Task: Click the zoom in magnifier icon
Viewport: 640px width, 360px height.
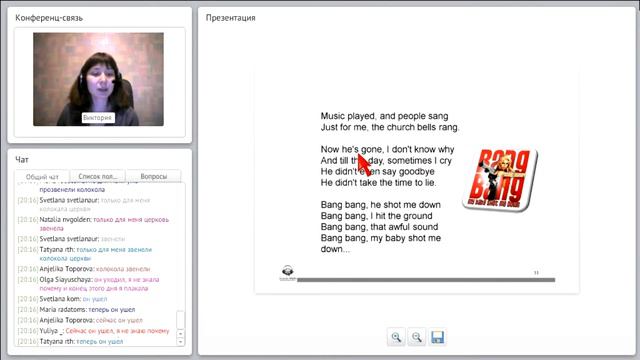Action: tap(396, 337)
